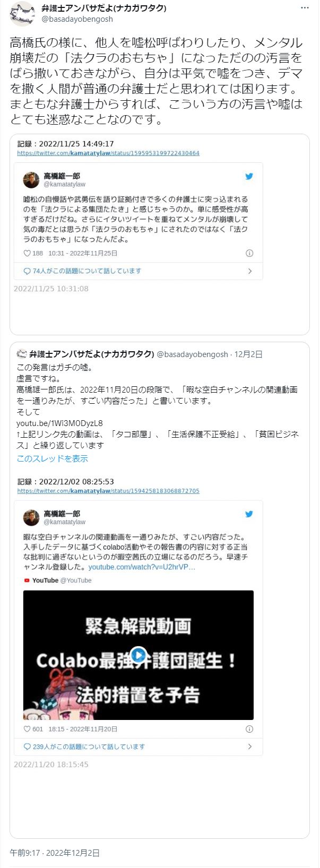This screenshot has width=320, height=868.
Task: Open the youtube.com/watch?v=U2hrVP link
Action: (x=142, y=567)
